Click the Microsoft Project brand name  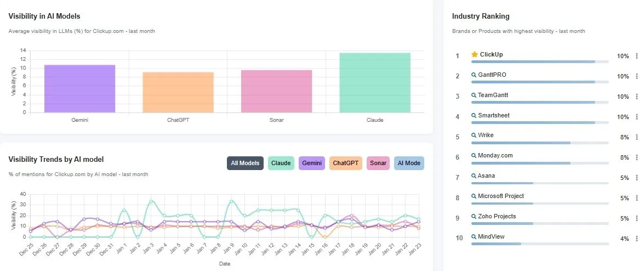(501, 196)
